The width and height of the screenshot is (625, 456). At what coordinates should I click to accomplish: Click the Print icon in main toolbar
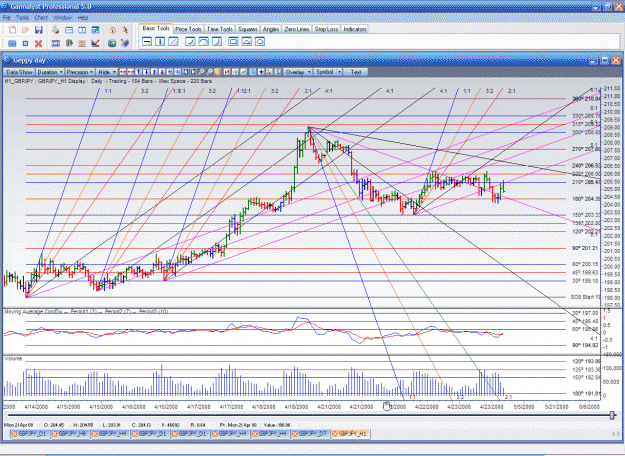tap(55, 30)
